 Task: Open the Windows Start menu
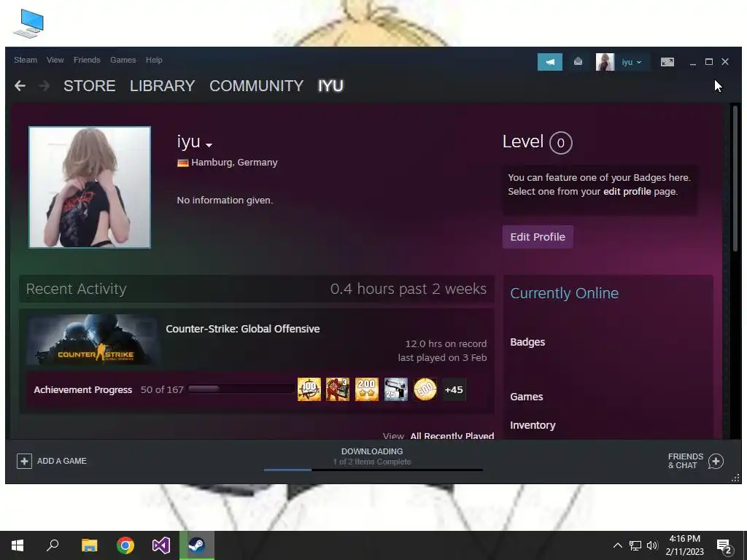18,545
